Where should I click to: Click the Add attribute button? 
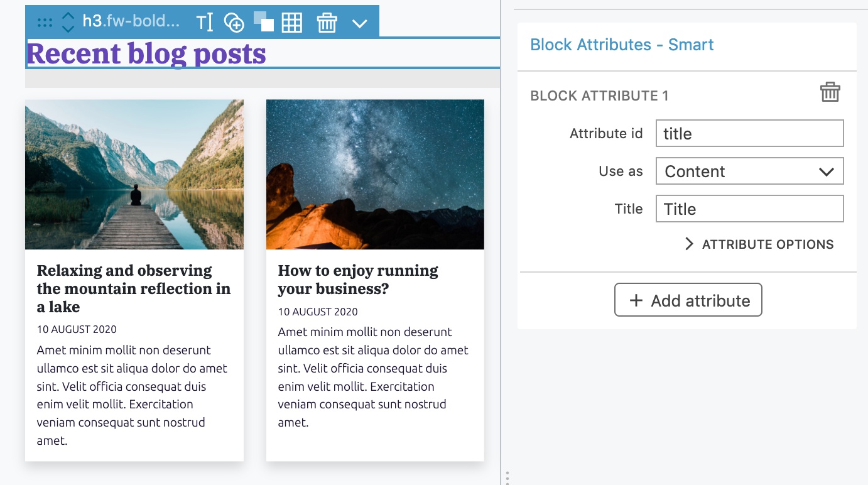[688, 300]
